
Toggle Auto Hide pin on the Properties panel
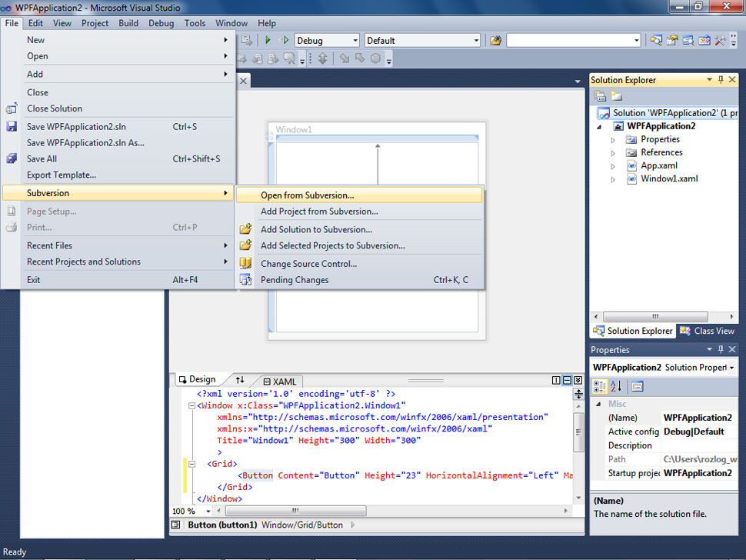(721, 350)
